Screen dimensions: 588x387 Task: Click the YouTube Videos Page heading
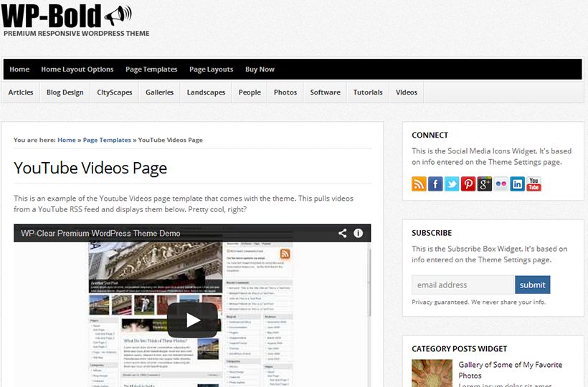90,168
